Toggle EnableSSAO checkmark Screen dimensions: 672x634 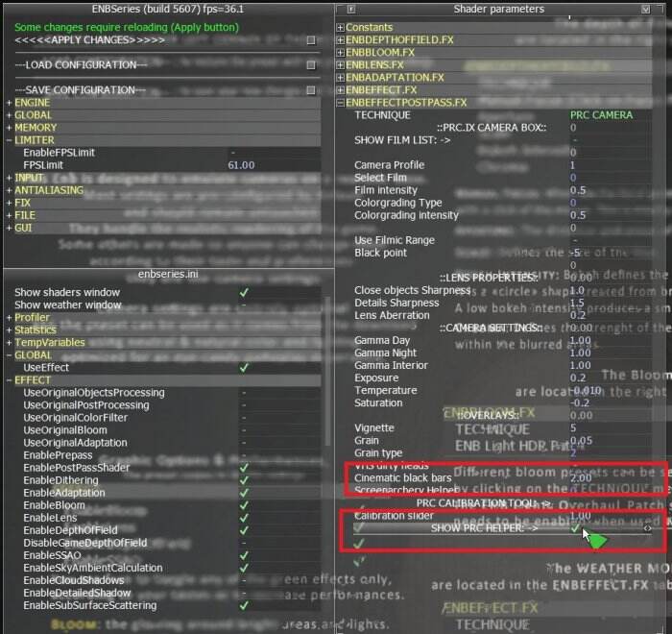244,555
